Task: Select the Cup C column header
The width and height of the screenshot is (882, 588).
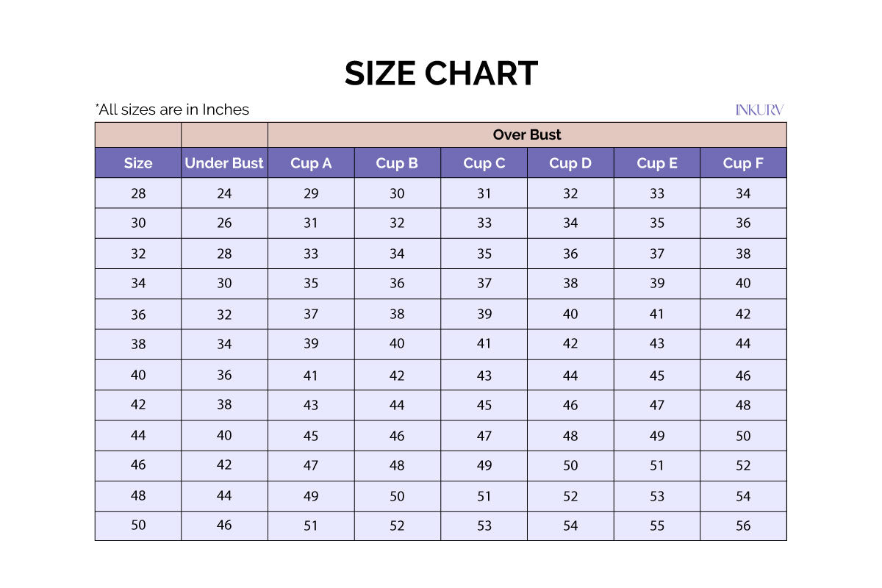Action: tap(484, 163)
